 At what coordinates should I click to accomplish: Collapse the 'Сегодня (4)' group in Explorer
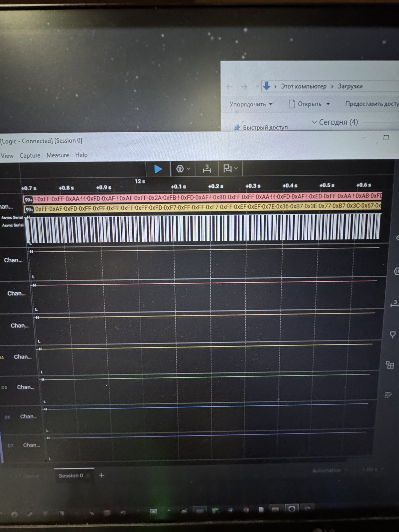(314, 122)
